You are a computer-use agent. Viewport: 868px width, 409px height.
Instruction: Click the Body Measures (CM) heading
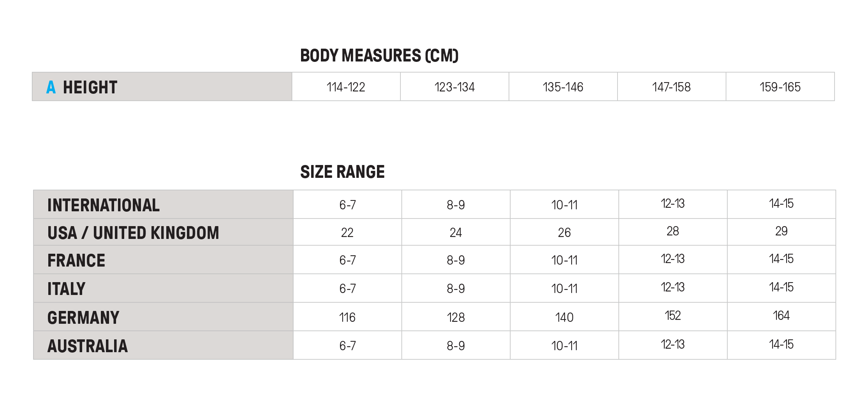[379, 56]
